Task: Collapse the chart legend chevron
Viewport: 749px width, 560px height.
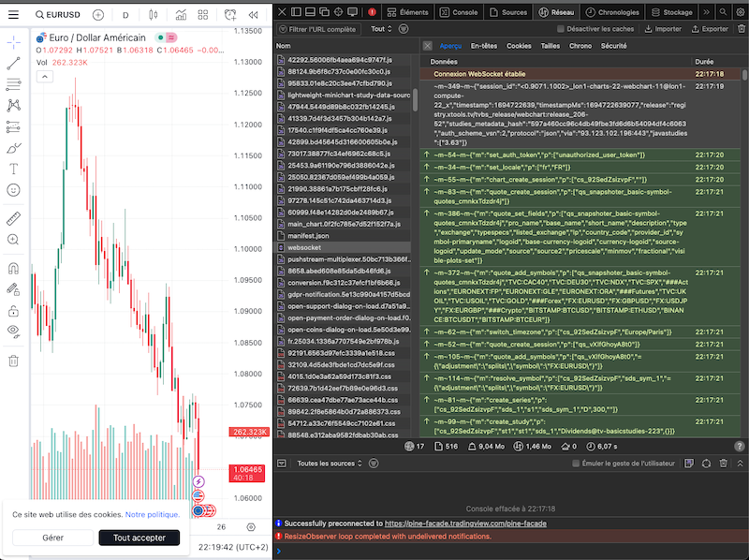Action: [45, 77]
